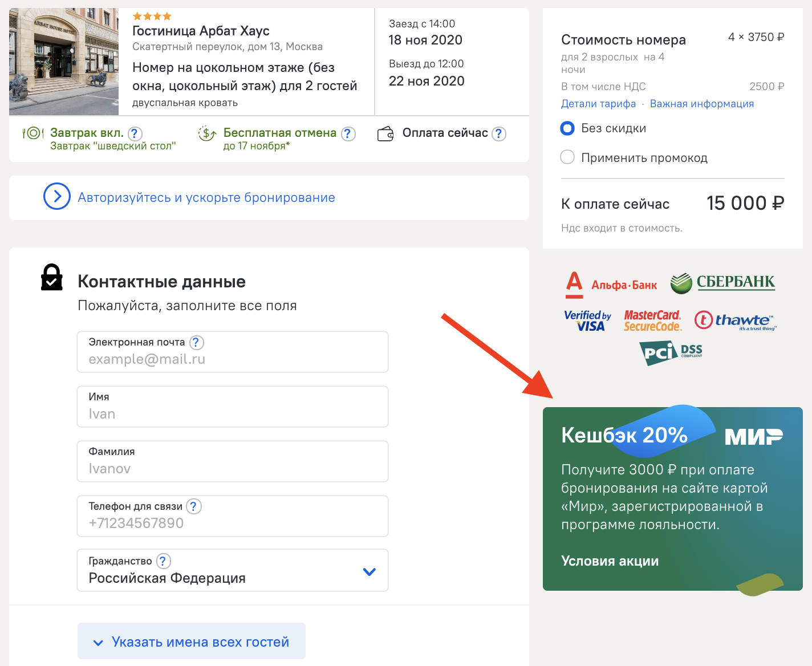Open the Гражданство dropdown
812x666 pixels.
tap(369, 571)
